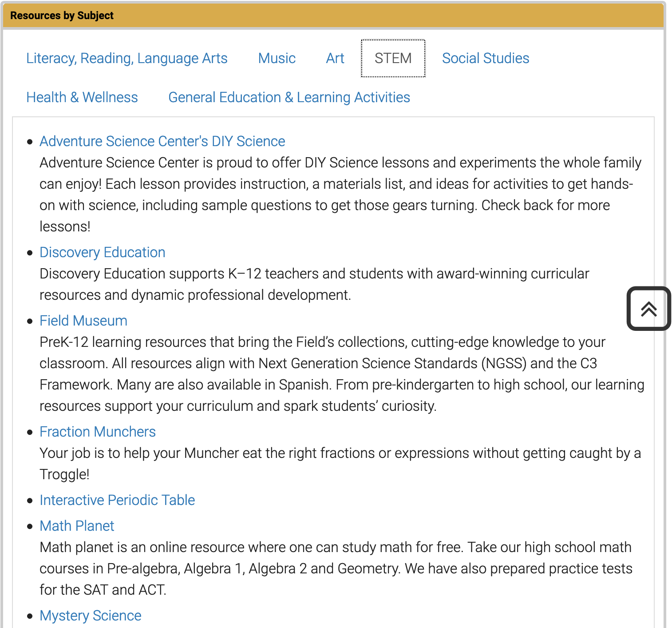Open the Field Museum link
This screenshot has height=628, width=672.
(83, 321)
